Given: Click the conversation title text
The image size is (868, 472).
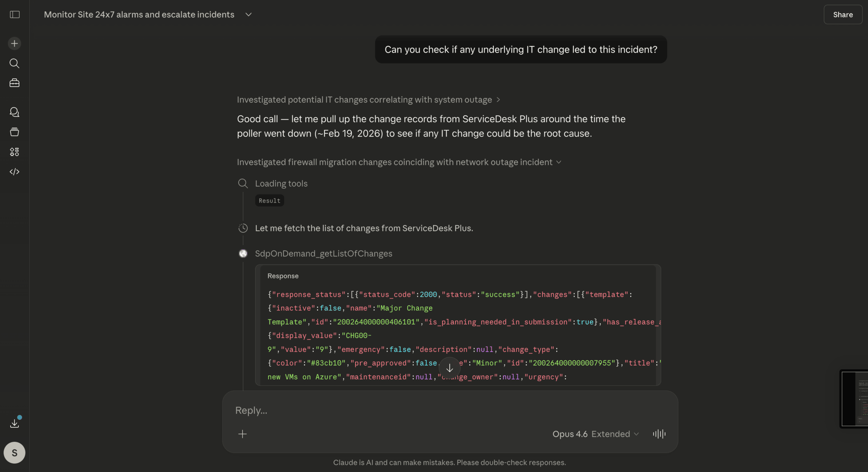Looking at the screenshot, I should pyautogui.click(x=139, y=14).
